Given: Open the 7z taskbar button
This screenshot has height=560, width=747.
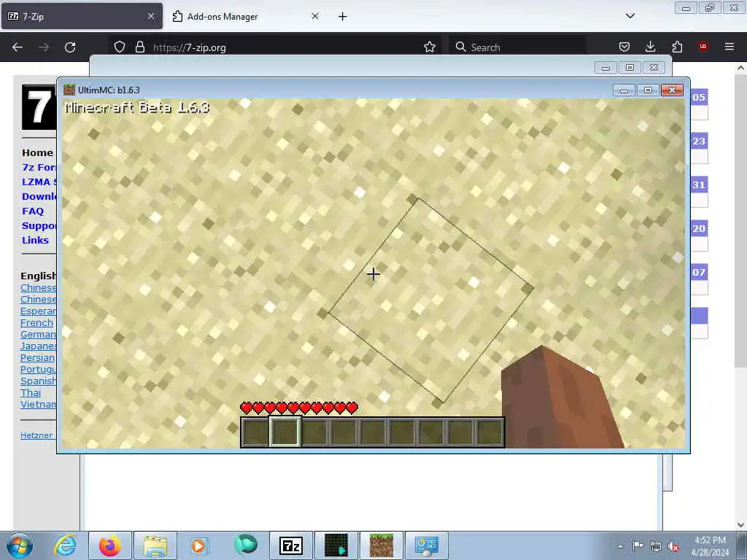Looking at the screenshot, I should 291,545.
